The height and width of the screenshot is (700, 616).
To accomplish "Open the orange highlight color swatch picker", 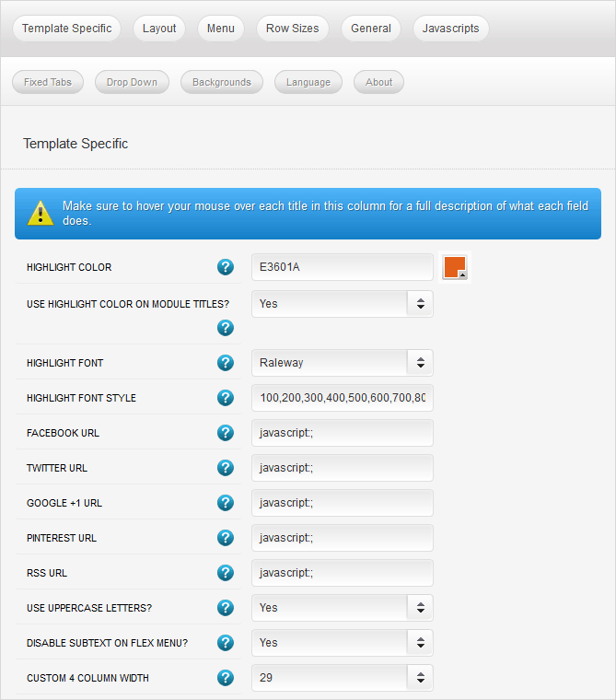I will coord(455,267).
